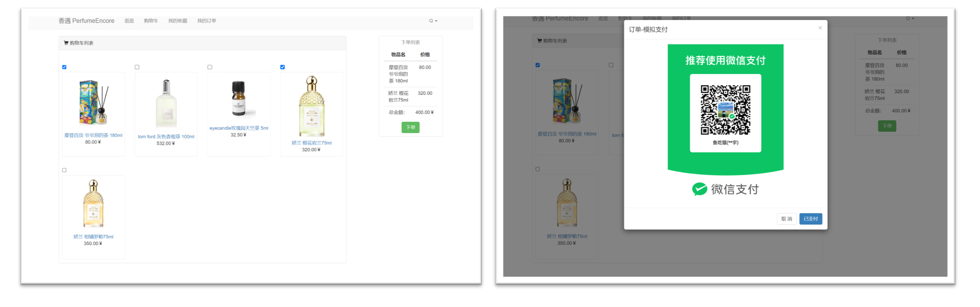
Task: Click the WeChat Pay QR code image
Action: point(725,110)
